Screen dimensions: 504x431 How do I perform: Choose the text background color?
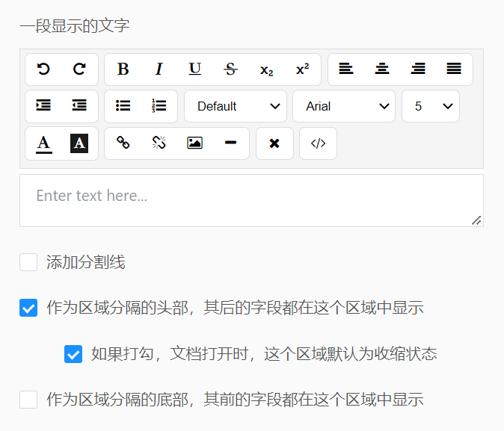(x=79, y=143)
